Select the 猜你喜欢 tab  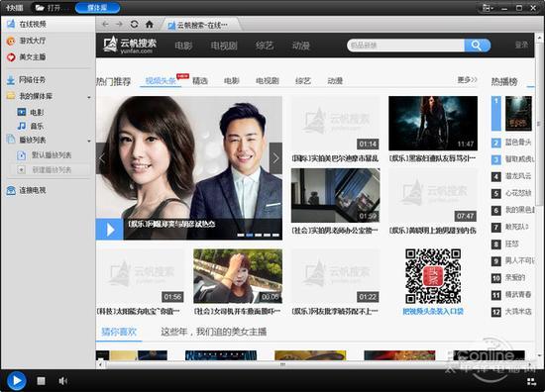[x=119, y=332]
